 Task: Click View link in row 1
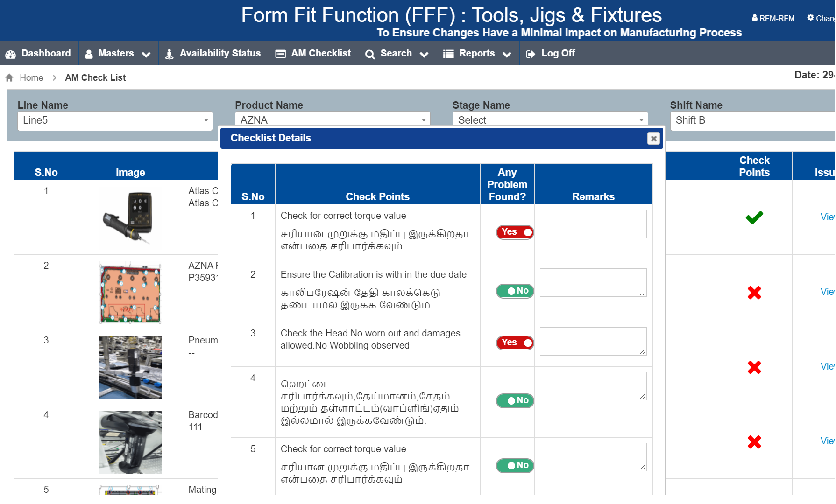[827, 217]
